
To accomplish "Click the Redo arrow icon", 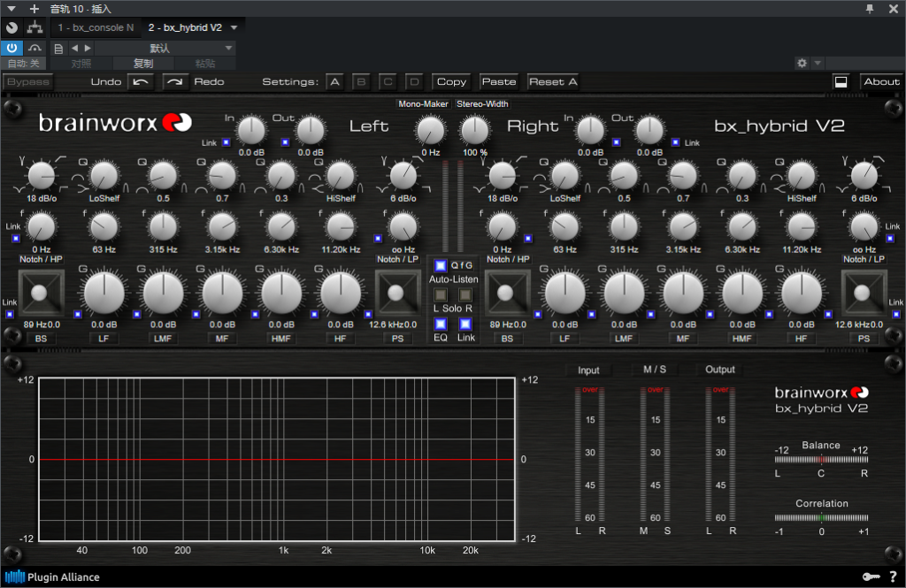I will (176, 81).
